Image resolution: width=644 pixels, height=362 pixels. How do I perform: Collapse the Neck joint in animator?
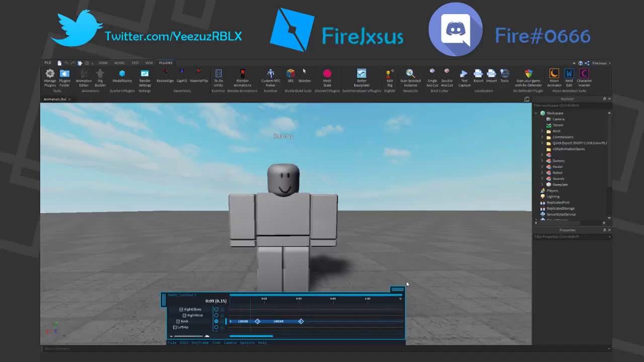pyautogui.click(x=178, y=321)
